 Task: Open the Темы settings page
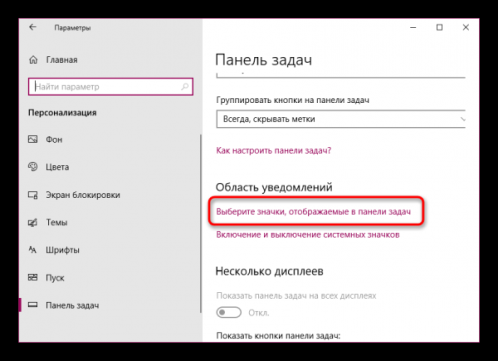pyautogui.click(x=56, y=222)
